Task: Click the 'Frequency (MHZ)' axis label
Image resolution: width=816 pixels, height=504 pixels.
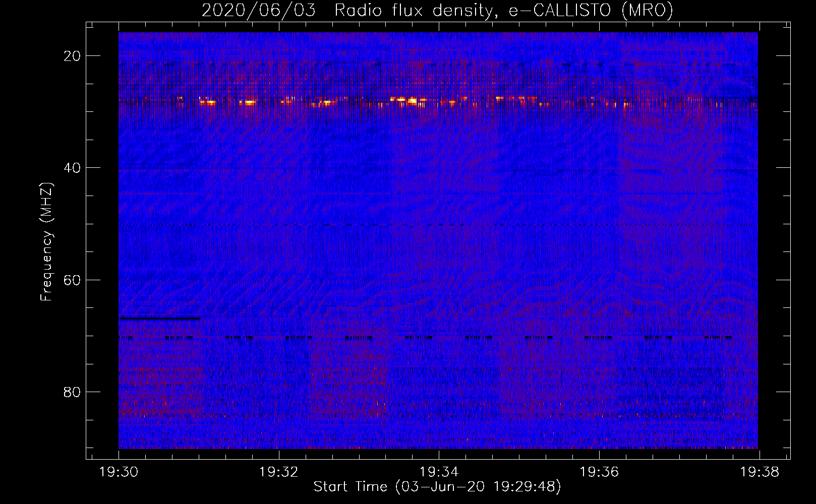Action: click(46, 241)
